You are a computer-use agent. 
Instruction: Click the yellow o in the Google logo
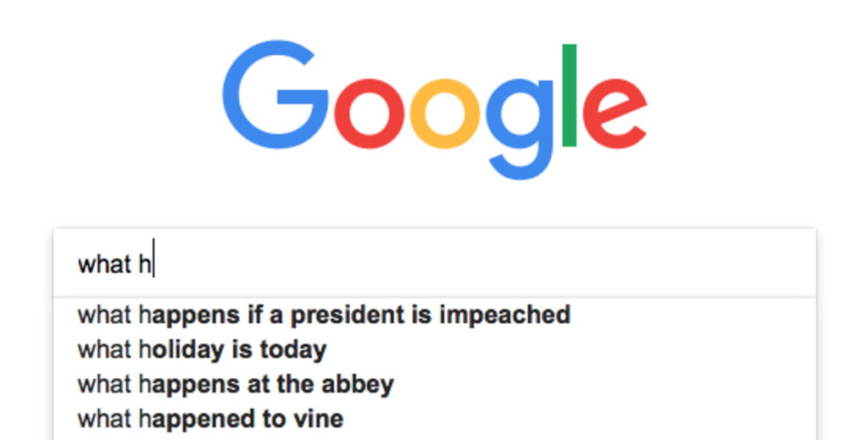click(x=444, y=114)
